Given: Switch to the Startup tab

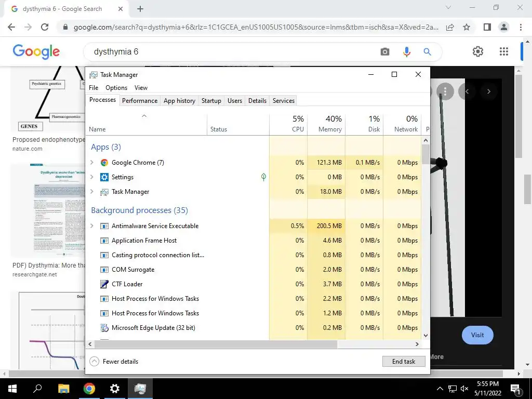Looking at the screenshot, I should pos(211,101).
